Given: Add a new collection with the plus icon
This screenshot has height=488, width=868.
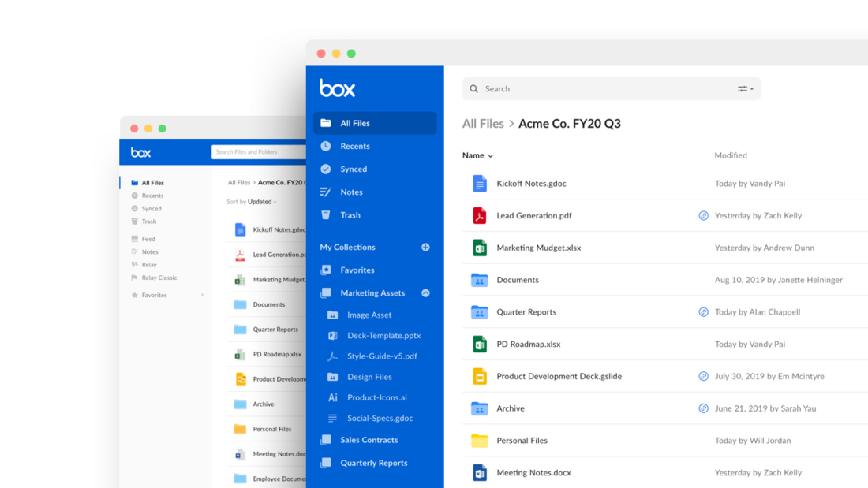Looking at the screenshot, I should [x=425, y=247].
